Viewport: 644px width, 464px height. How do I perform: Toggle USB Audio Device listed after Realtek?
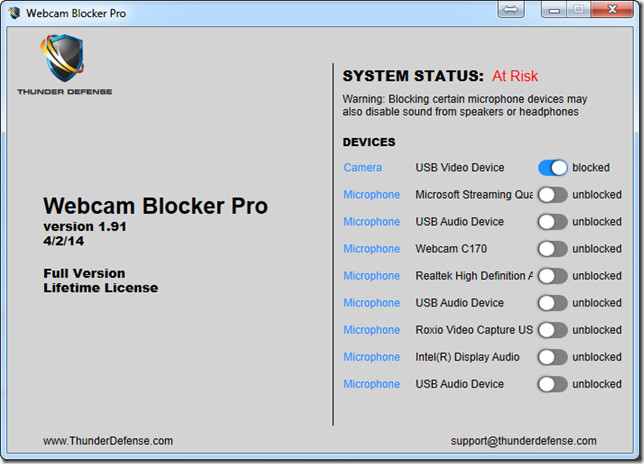[x=553, y=303]
